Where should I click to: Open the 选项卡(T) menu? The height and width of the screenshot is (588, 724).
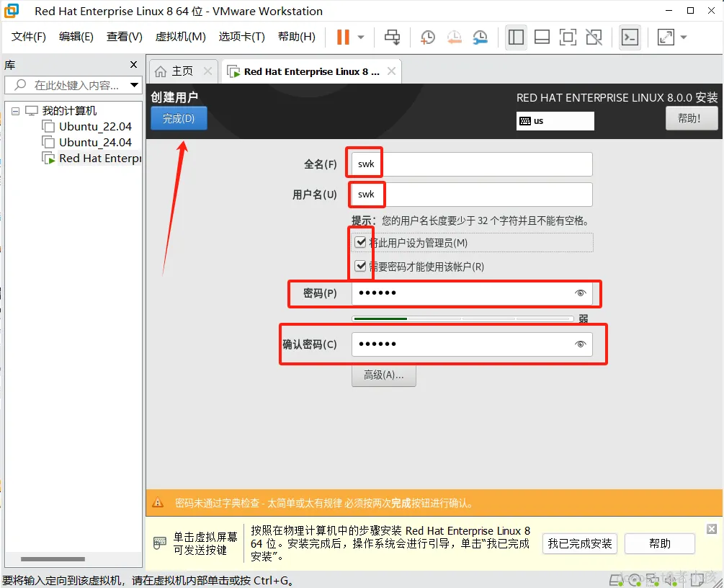[242, 37]
